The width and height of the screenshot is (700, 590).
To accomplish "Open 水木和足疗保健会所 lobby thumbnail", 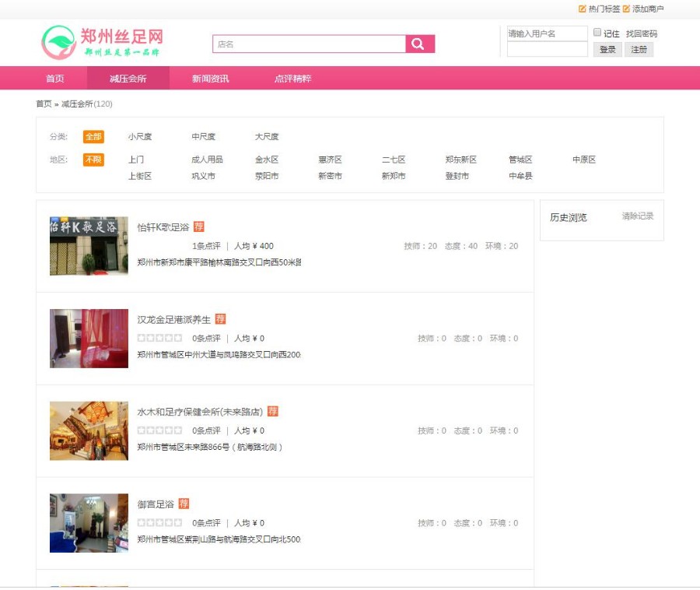I will pyautogui.click(x=89, y=430).
